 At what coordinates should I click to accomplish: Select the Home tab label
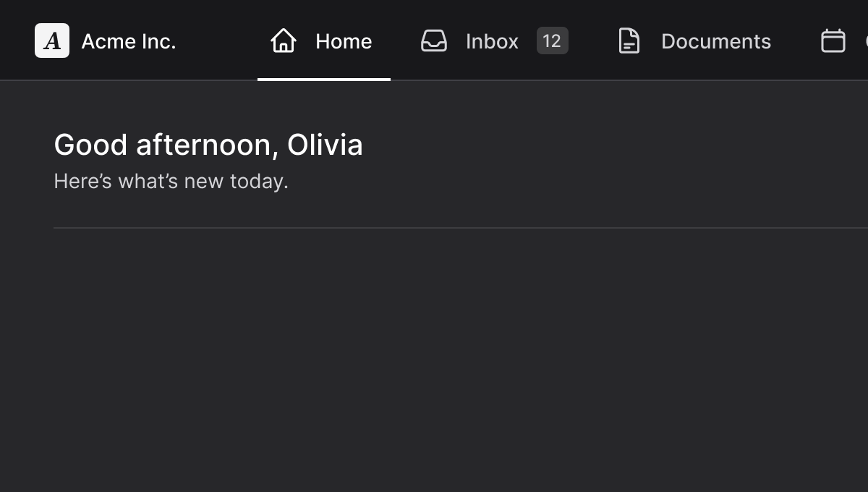click(x=344, y=41)
